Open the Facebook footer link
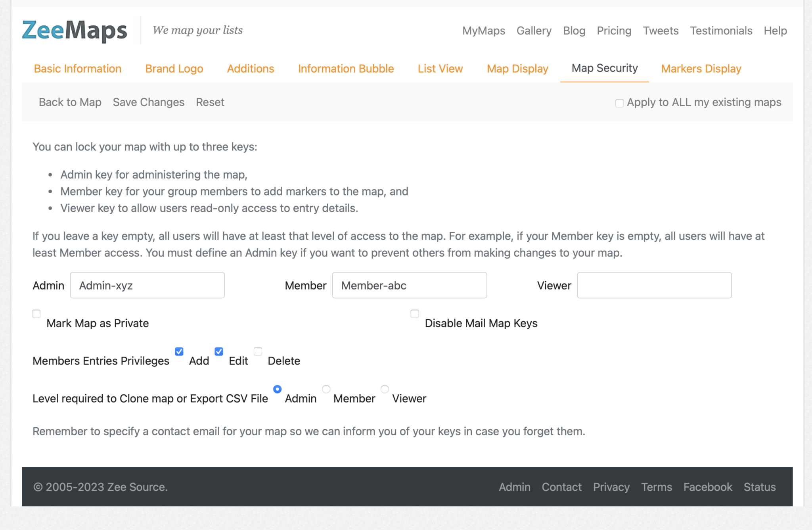Viewport: 812px width, 530px height. click(x=708, y=487)
